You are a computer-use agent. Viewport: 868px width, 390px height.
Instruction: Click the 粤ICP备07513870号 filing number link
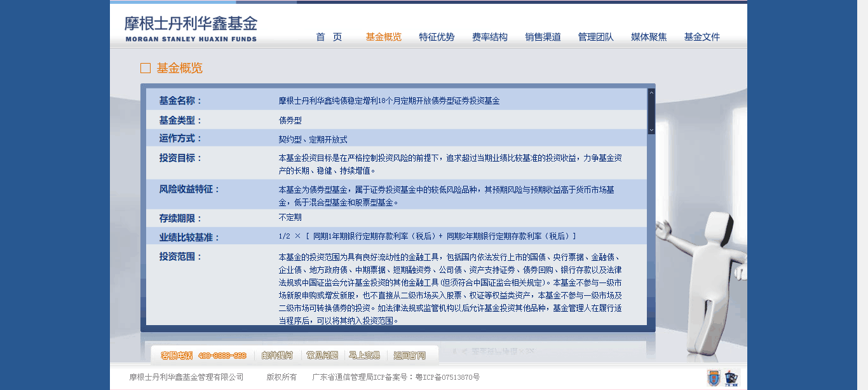point(448,377)
